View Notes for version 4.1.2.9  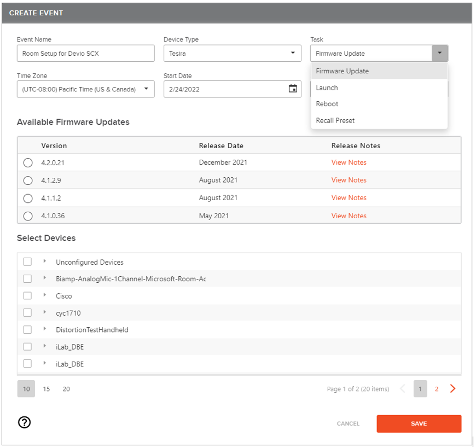pyautogui.click(x=349, y=180)
